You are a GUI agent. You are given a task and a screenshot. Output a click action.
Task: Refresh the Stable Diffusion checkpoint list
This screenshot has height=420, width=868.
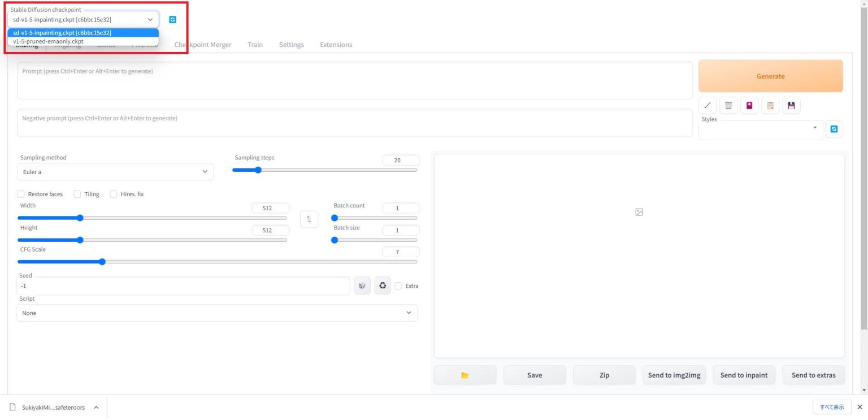(x=173, y=19)
